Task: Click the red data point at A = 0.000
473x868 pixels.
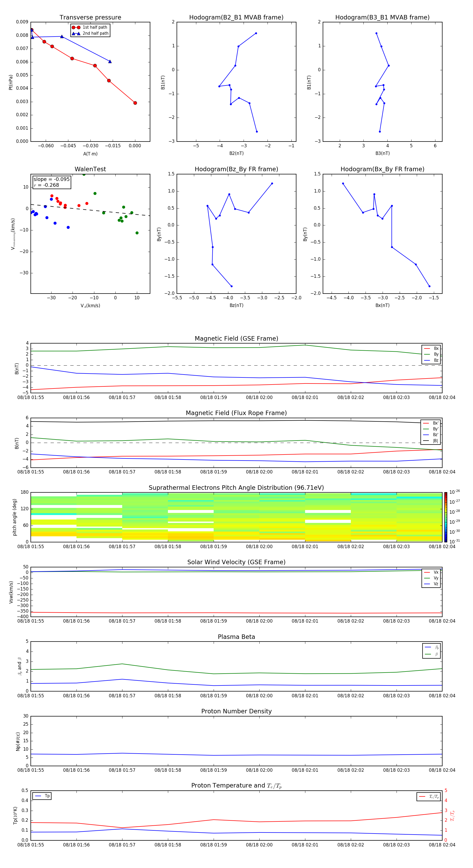Action: (x=135, y=103)
